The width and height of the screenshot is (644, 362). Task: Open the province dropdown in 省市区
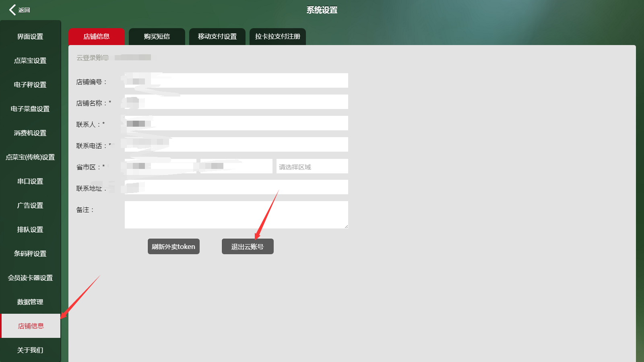click(x=161, y=166)
